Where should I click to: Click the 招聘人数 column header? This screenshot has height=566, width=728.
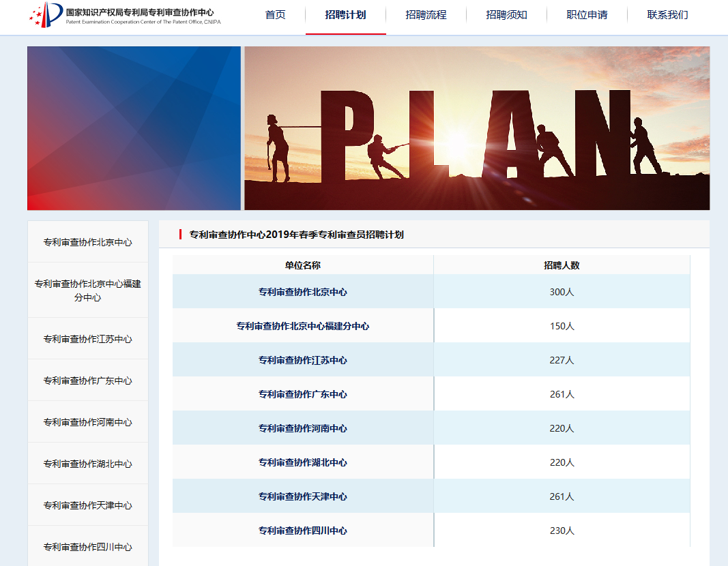562,265
